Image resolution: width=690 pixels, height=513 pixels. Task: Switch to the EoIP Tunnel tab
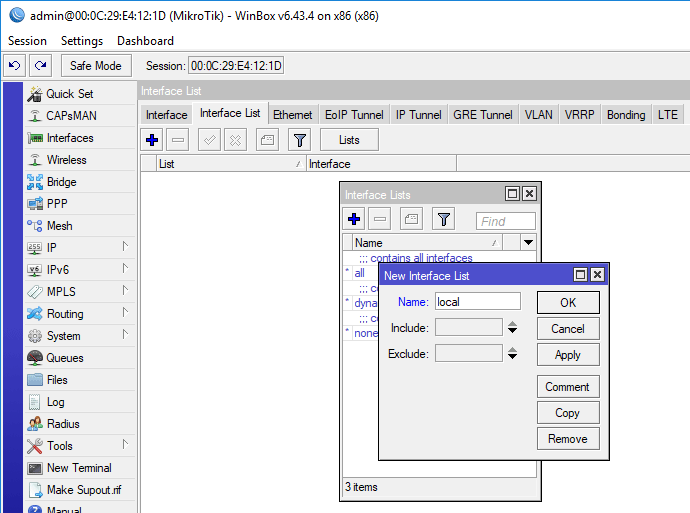point(354,115)
